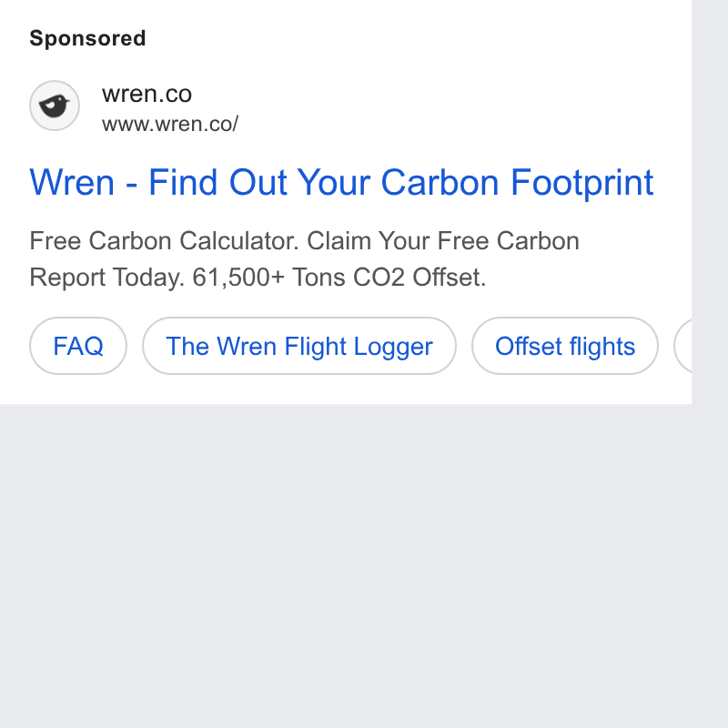Screen dimensions: 728x728
Task: Click the wren.co site name
Action: (x=147, y=94)
